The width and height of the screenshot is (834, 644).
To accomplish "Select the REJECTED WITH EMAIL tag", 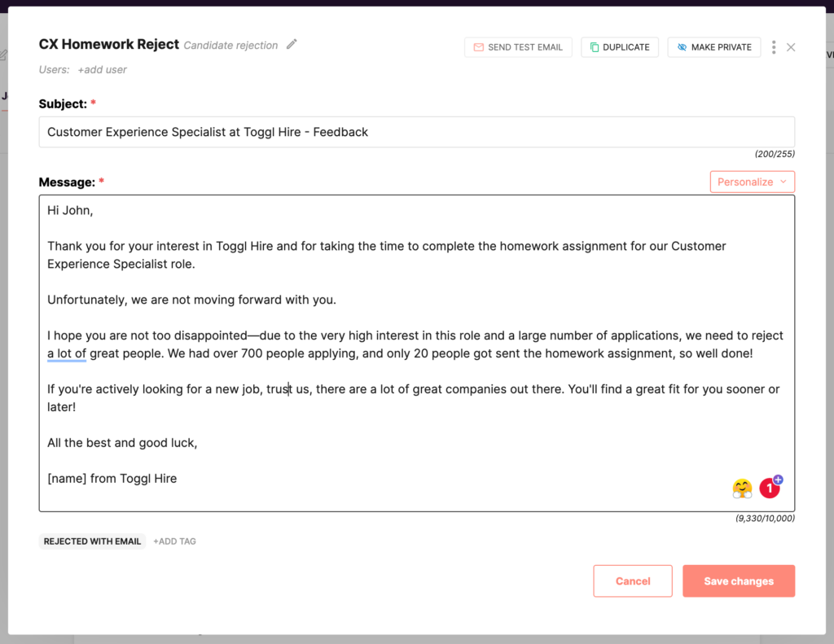I will tap(91, 541).
